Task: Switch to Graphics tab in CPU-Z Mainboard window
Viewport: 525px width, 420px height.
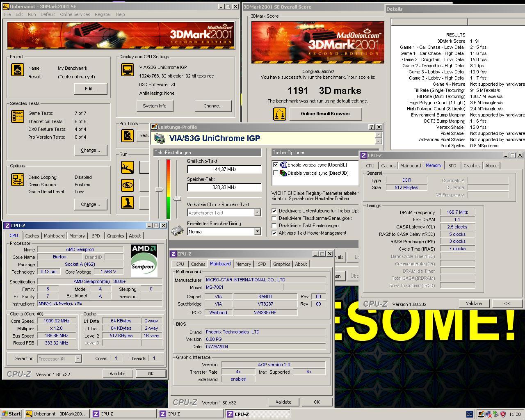Action: [x=281, y=264]
